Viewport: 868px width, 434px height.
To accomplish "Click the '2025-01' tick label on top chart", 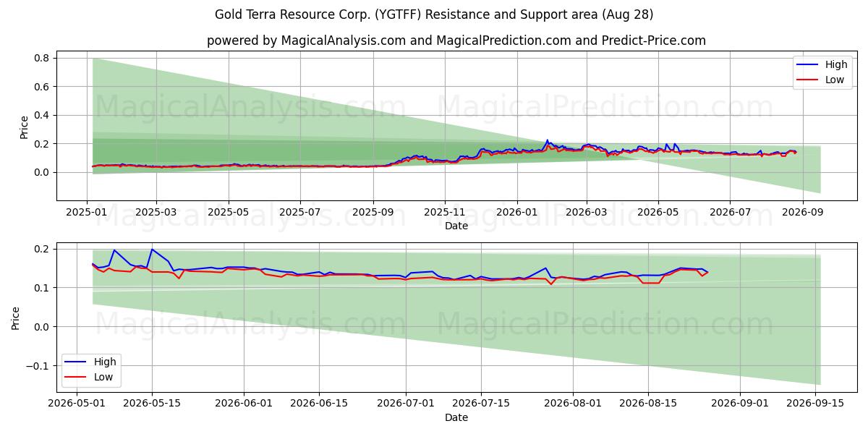I will pyautogui.click(x=87, y=212).
